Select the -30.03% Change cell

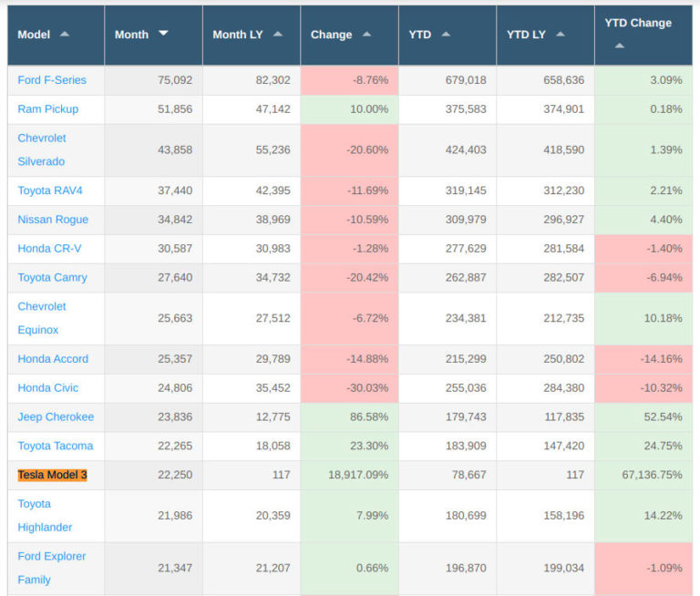(x=350, y=388)
